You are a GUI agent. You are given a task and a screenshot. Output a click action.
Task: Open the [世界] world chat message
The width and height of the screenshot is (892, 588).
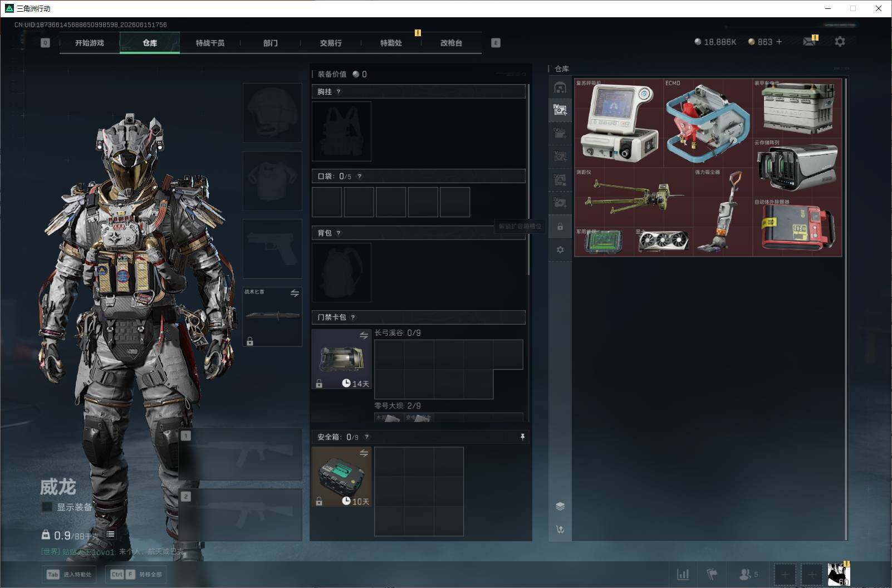click(x=112, y=552)
